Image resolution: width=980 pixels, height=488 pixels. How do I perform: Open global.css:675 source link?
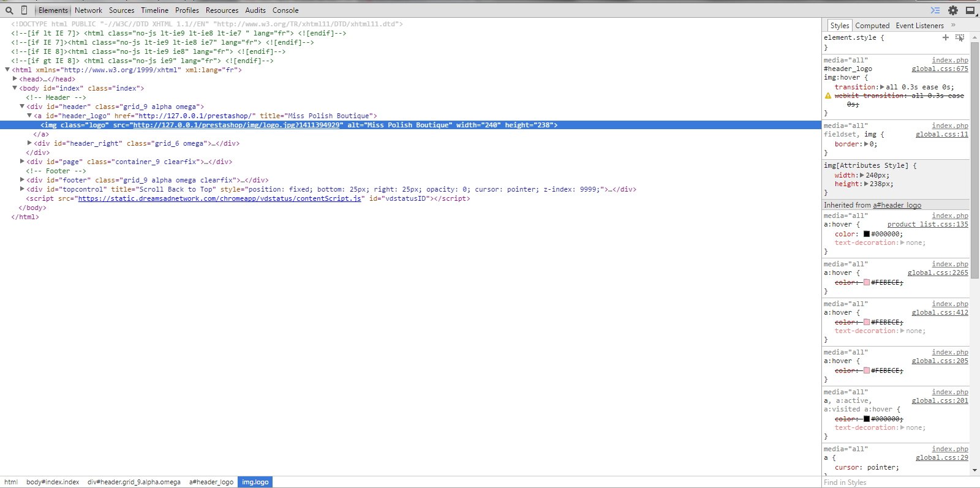click(940, 69)
